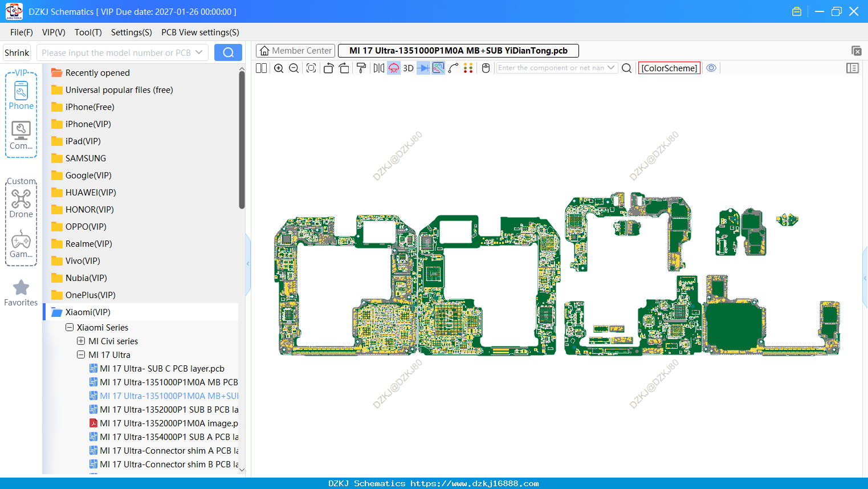This screenshot has width=868, height=489.
Task: Toggle the net routing display icon
Action: click(x=438, y=68)
